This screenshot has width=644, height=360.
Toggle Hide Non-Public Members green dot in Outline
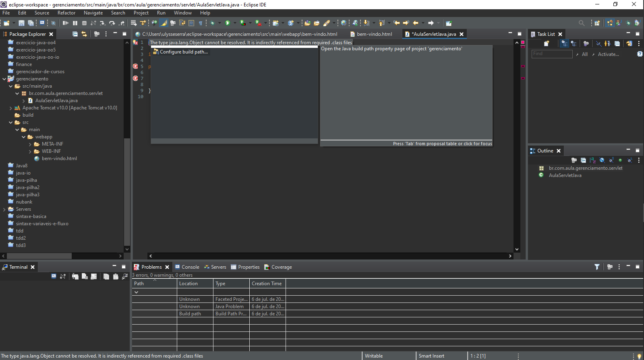pos(620,160)
